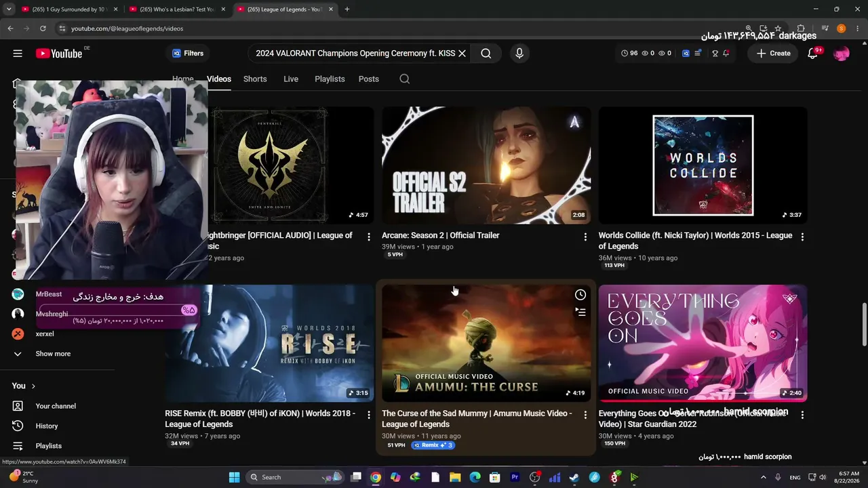The width and height of the screenshot is (868, 488).
Task: Expand the You section chevron
Action: pos(33,386)
